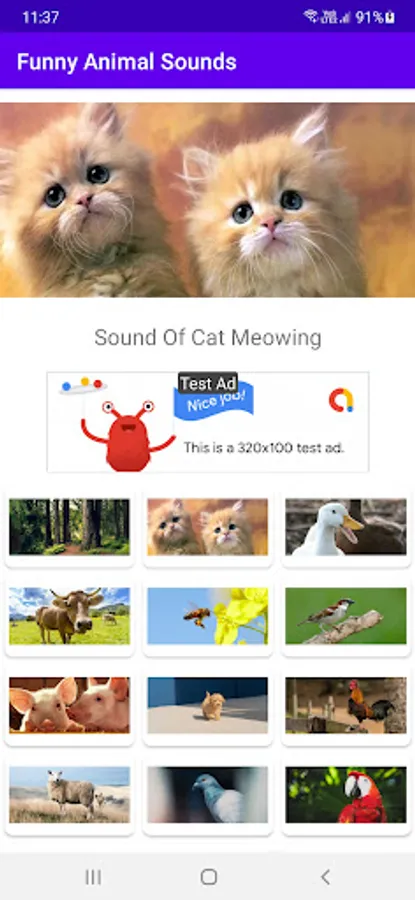Play the white duck sound tile
The image size is (415, 900).
click(346, 526)
